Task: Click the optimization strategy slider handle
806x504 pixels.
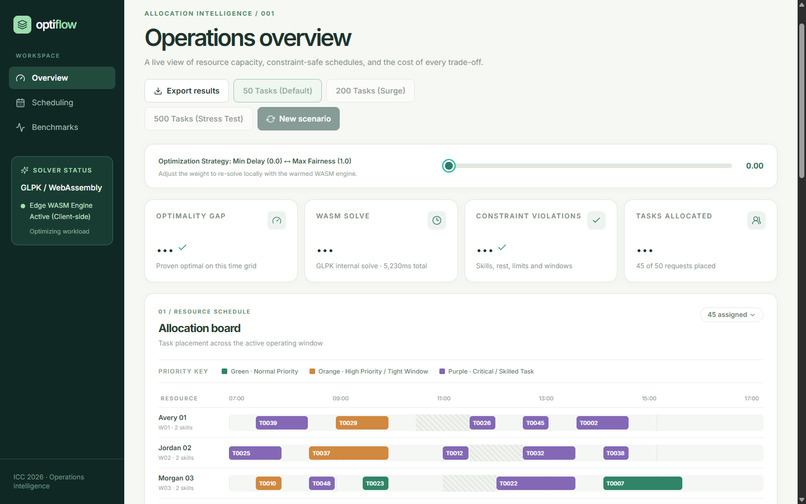Action: click(x=449, y=166)
